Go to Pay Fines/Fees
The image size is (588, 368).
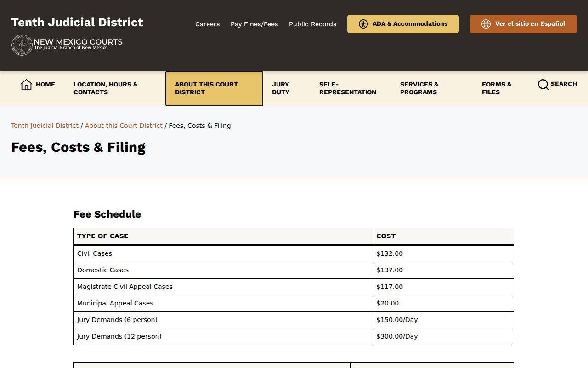click(254, 24)
